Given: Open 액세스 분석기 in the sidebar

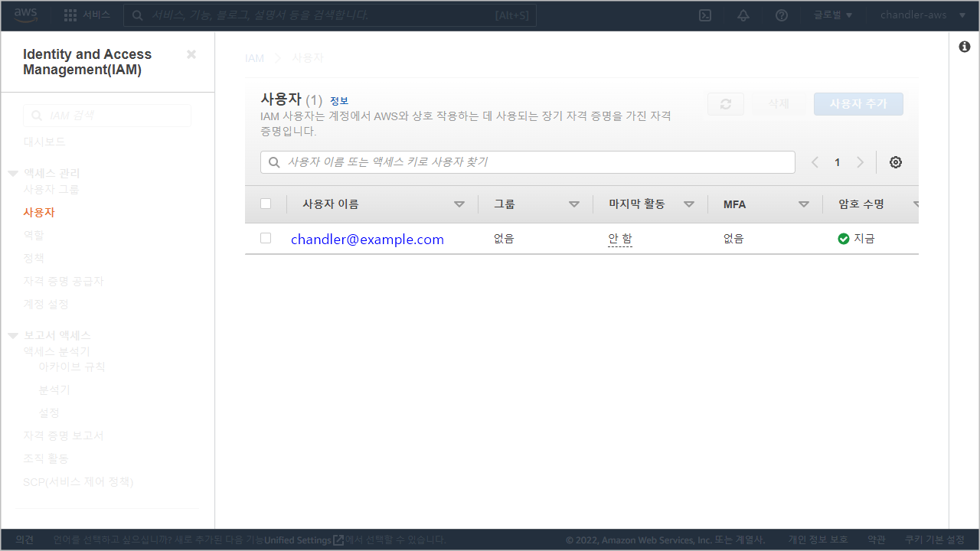Looking at the screenshot, I should tap(57, 351).
